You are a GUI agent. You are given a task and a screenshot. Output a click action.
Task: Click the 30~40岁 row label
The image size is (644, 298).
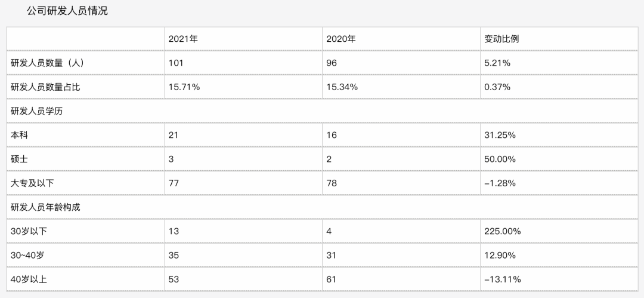29,255
